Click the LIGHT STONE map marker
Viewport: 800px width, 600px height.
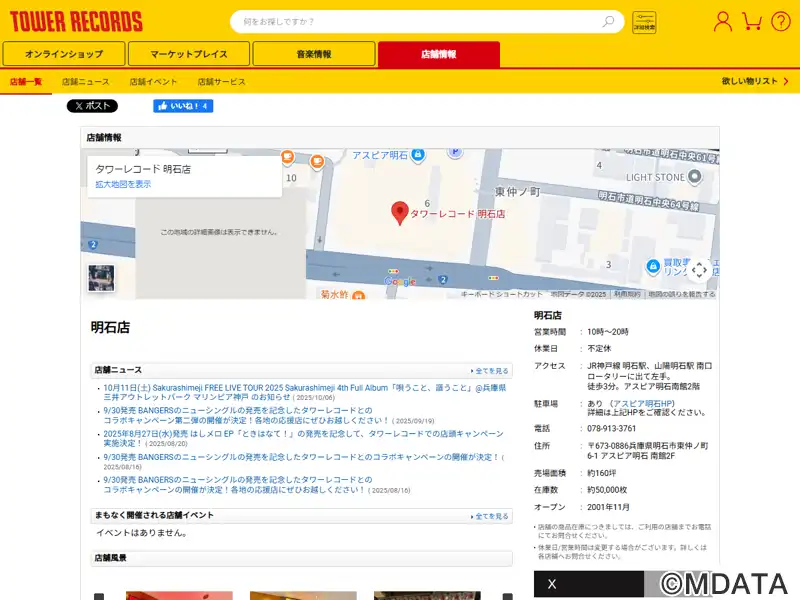tap(694, 177)
